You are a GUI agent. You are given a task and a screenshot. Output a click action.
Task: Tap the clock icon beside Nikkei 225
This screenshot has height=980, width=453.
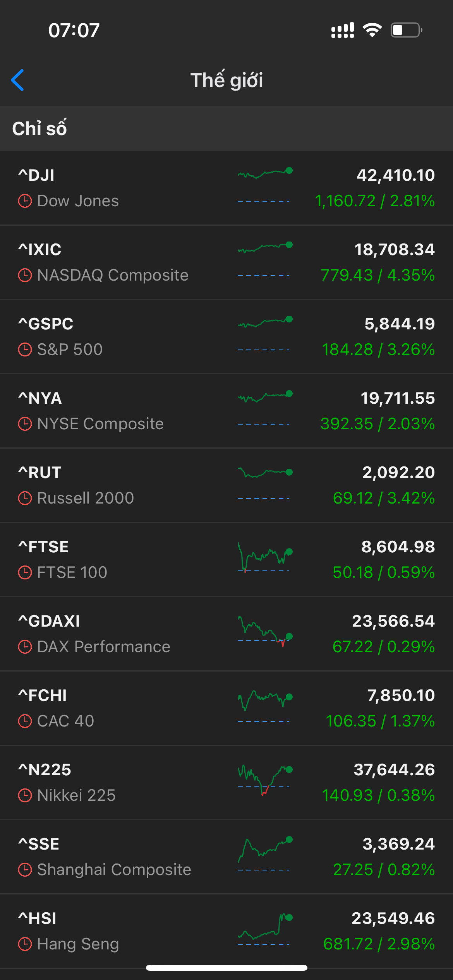coord(25,796)
